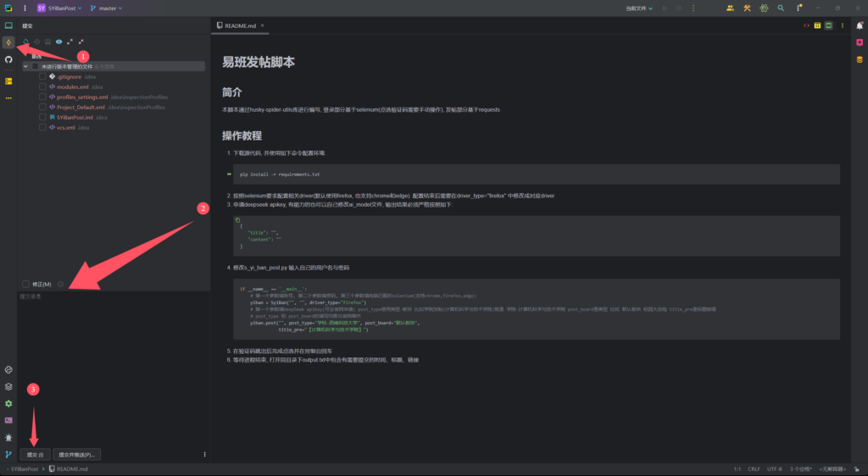Screen dimensions: 868x476
Task: Switch to editor-only code view icon
Action: (x=805, y=26)
